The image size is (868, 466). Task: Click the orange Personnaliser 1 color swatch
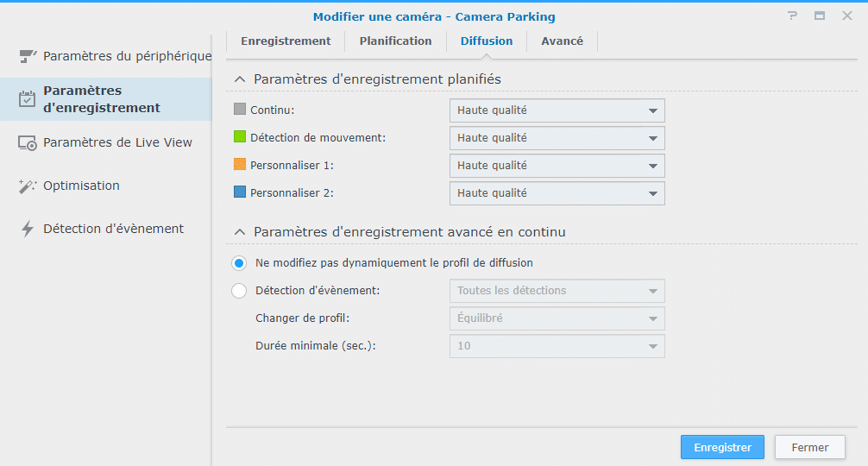240,164
